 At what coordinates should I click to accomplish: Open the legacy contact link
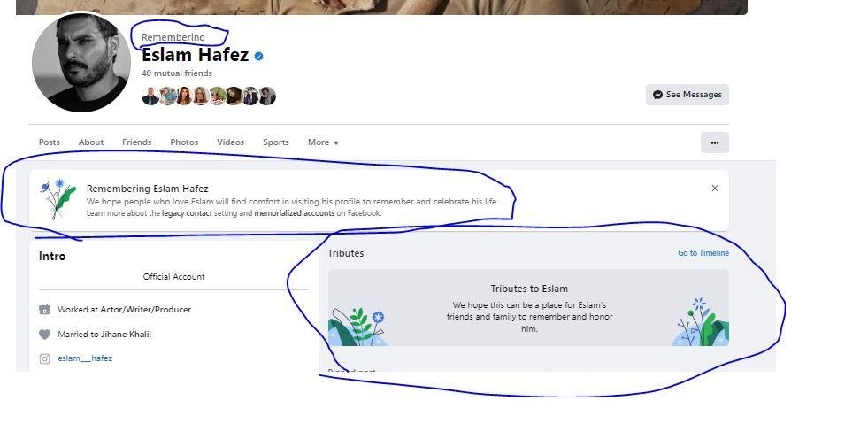click(x=187, y=213)
